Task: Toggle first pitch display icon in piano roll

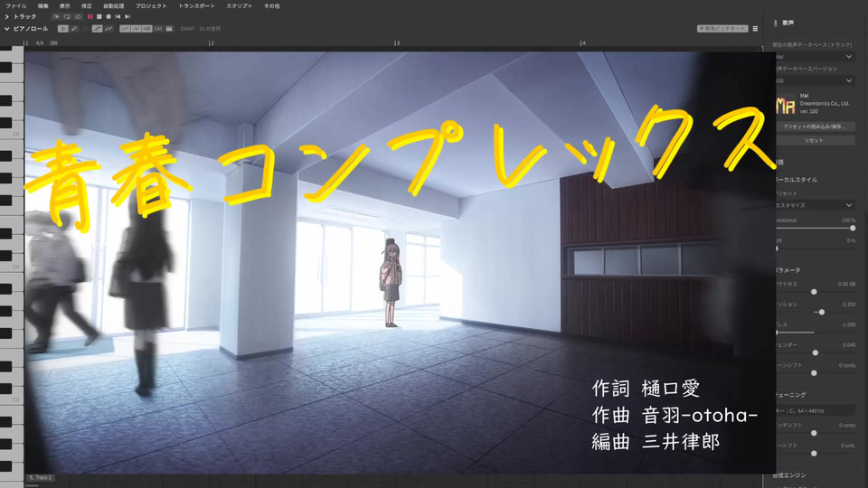Action: 125,29
